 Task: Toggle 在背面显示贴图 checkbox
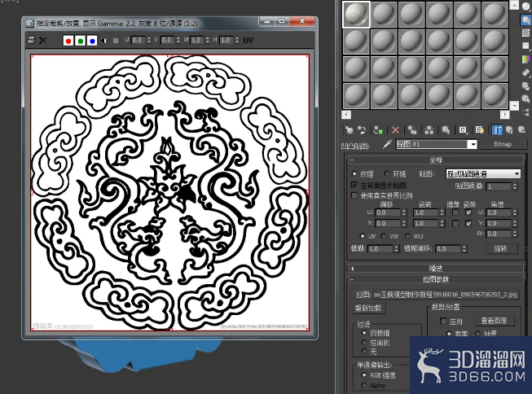[x=354, y=185]
